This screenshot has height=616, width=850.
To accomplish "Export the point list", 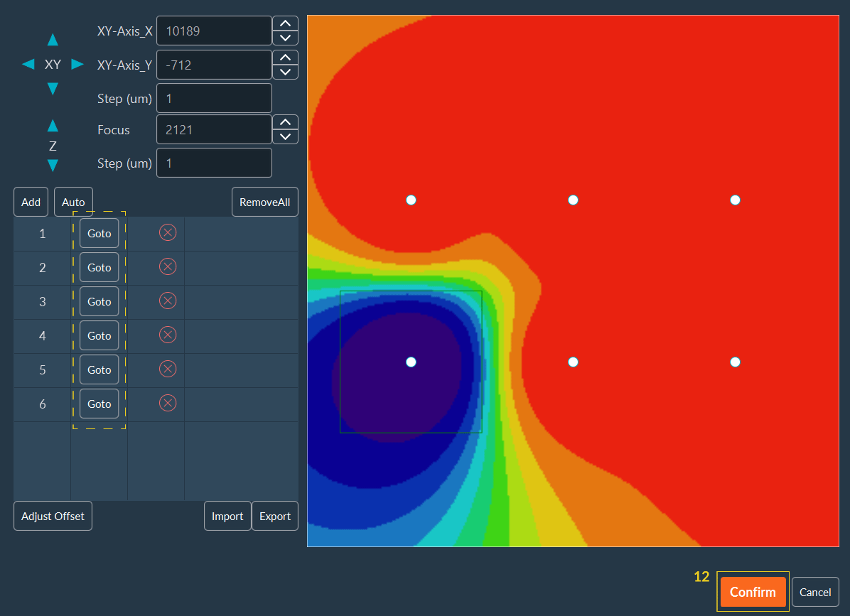I will [x=274, y=516].
